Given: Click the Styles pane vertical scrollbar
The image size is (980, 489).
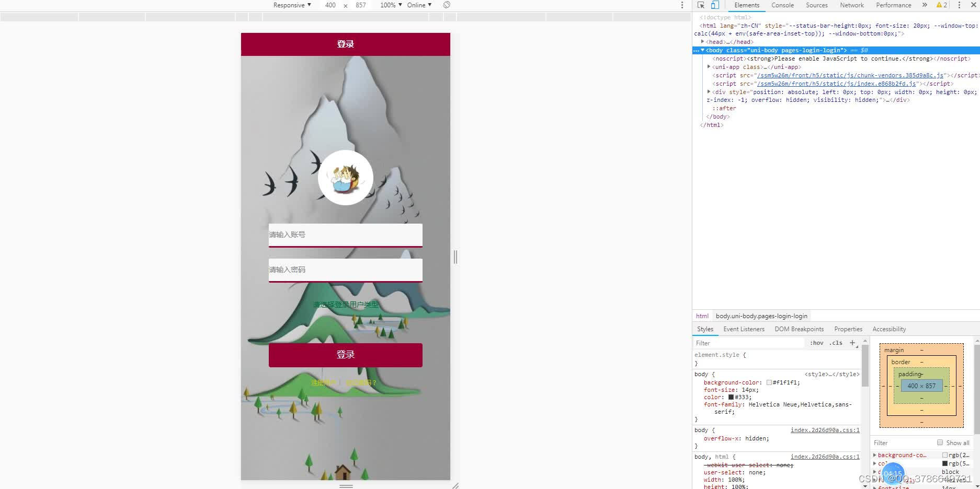Looking at the screenshot, I should click(x=865, y=366).
